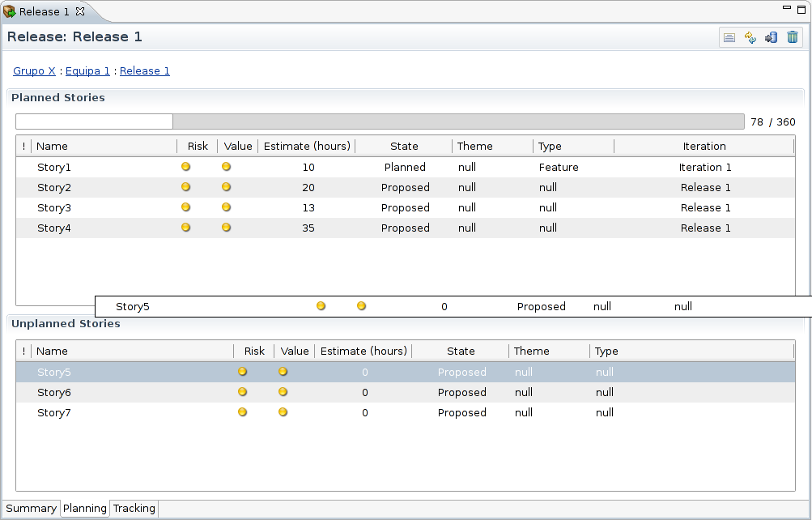Click Story5's Value dot in Unplanned Stories
812x520 pixels.
(x=283, y=371)
